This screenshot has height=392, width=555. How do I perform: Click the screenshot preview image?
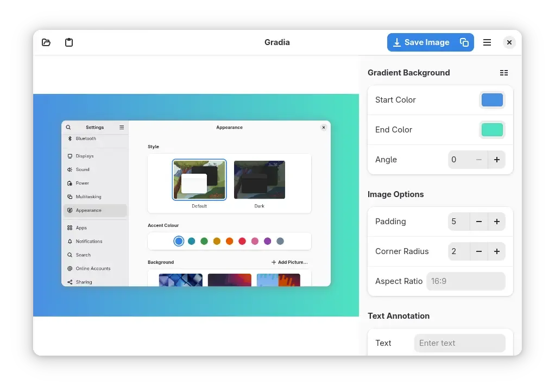point(195,205)
